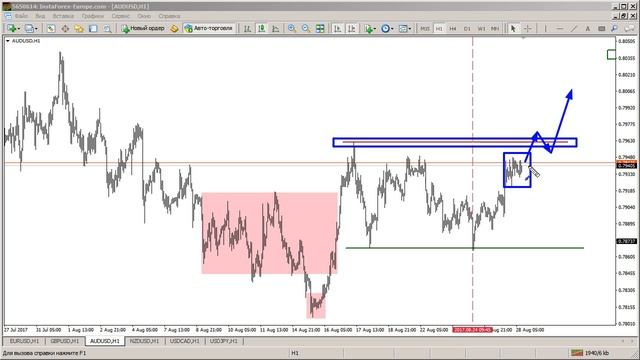The image size is (640, 360).
Task: Select the AUDUSD,H1 chart tab
Action: pyautogui.click(x=105, y=341)
